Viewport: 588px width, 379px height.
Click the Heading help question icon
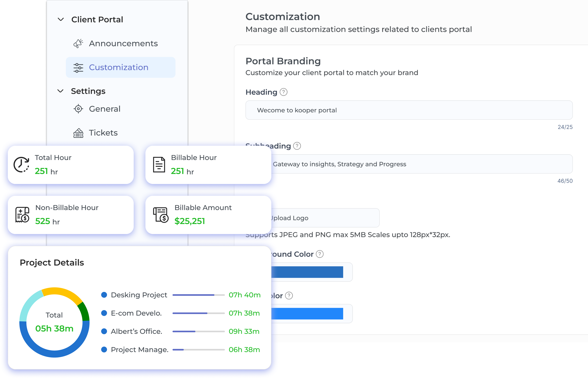click(x=284, y=92)
